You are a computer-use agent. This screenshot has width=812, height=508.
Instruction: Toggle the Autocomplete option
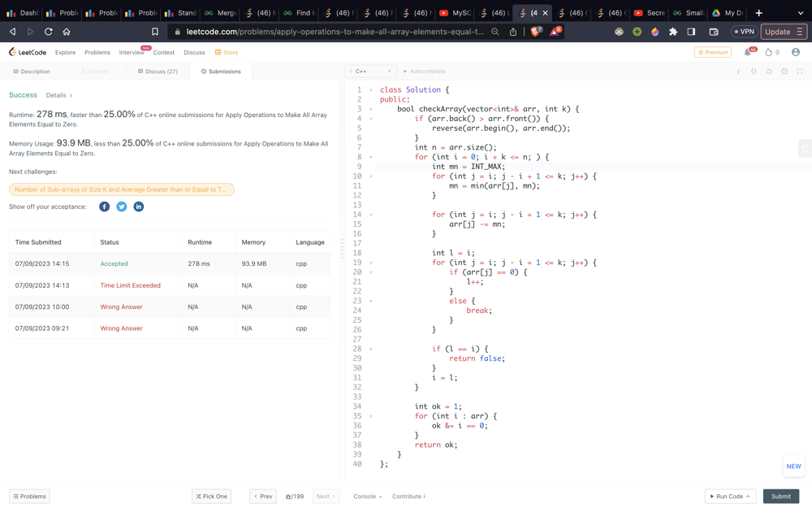(x=425, y=72)
